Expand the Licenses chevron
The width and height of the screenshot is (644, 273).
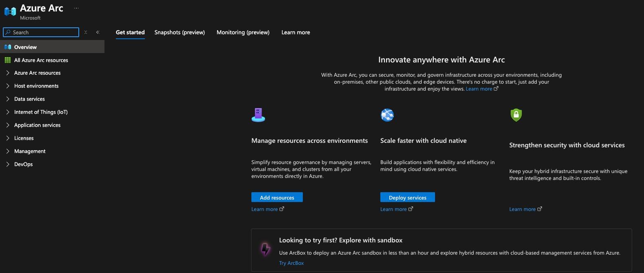tap(8, 138)
